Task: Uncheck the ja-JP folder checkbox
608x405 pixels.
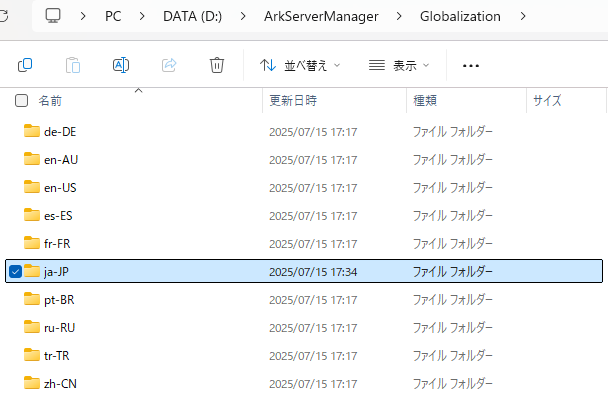Action: pyautogui.click(x=15, y=272)
